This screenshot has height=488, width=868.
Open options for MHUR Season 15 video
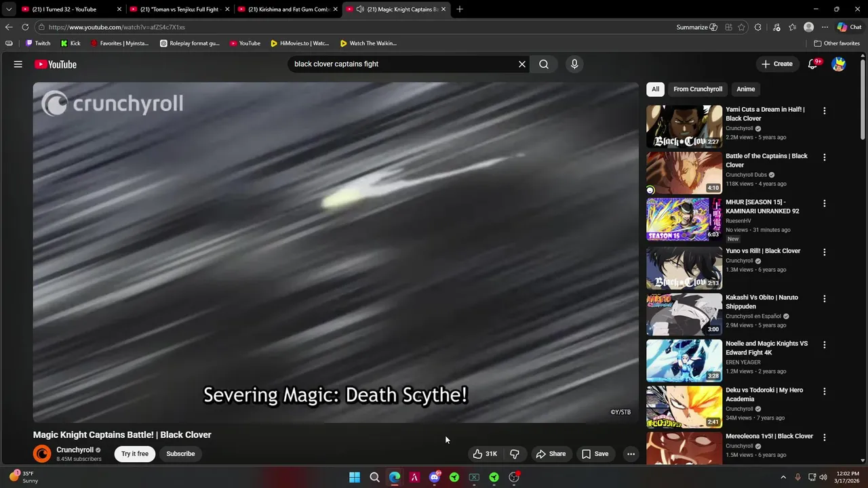pyautogui.click(x=825, y=203)
